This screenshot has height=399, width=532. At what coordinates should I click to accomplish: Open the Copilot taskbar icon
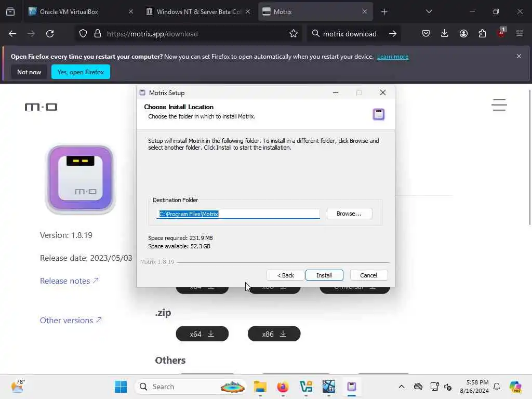click(x=516, y=387)
